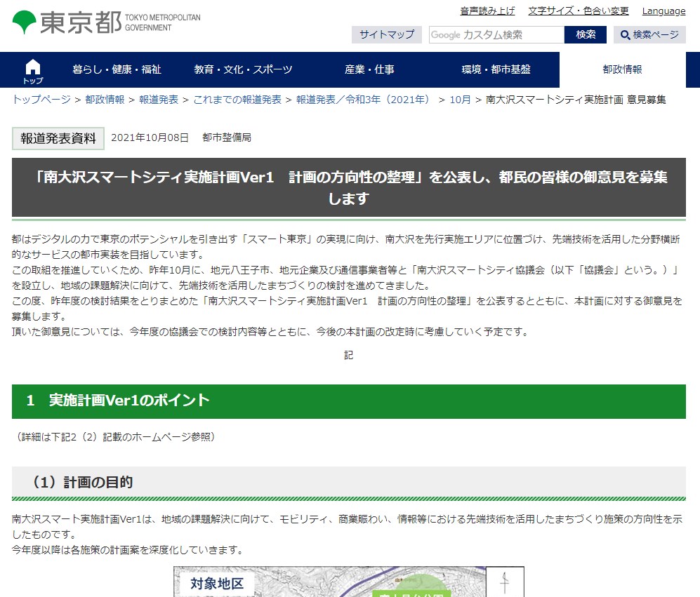Select 環境・都市基盤 navigation item
This screenshot has width=700, height=597.
tap(496, 69)
